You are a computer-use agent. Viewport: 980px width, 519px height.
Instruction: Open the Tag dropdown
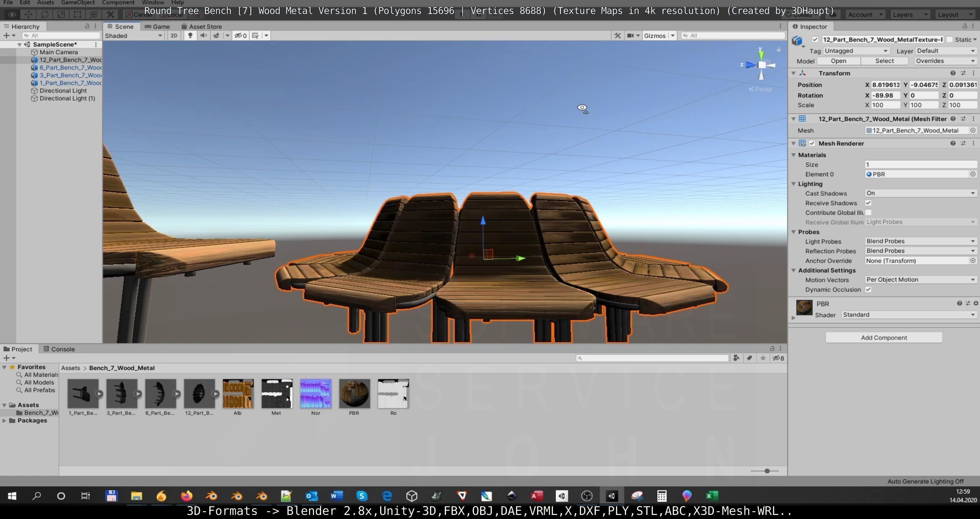tap(856, 51)
